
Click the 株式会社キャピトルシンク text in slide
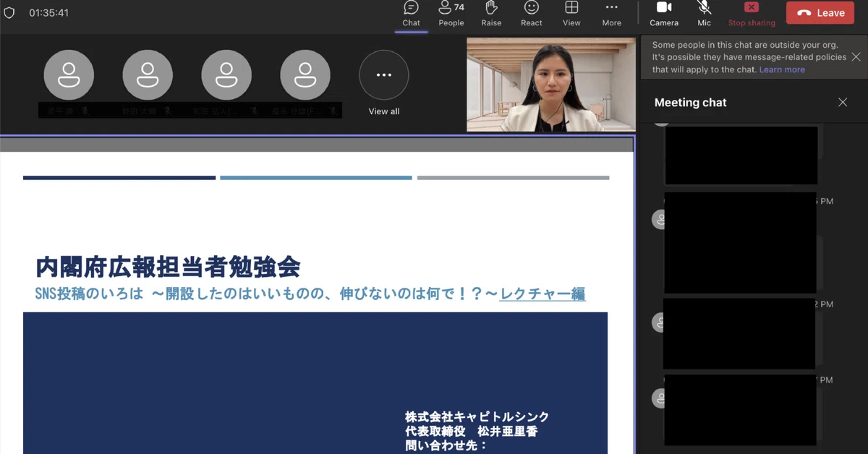pos(477,417)
